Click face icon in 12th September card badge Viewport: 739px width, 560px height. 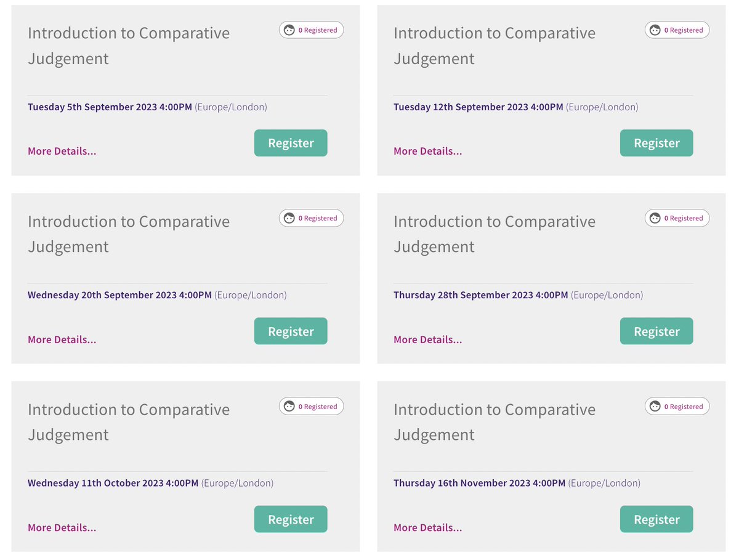[655, 30]
